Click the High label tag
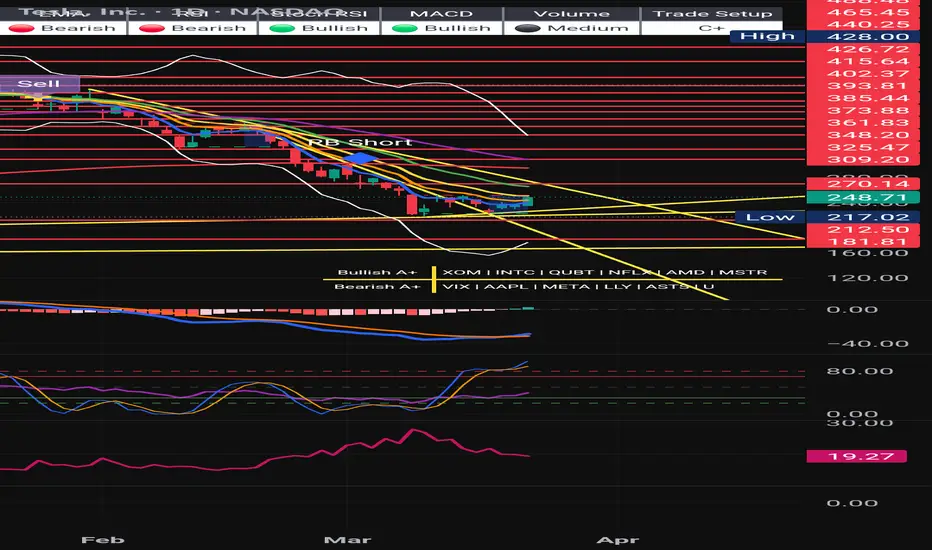932x550 pixels. 767,36
